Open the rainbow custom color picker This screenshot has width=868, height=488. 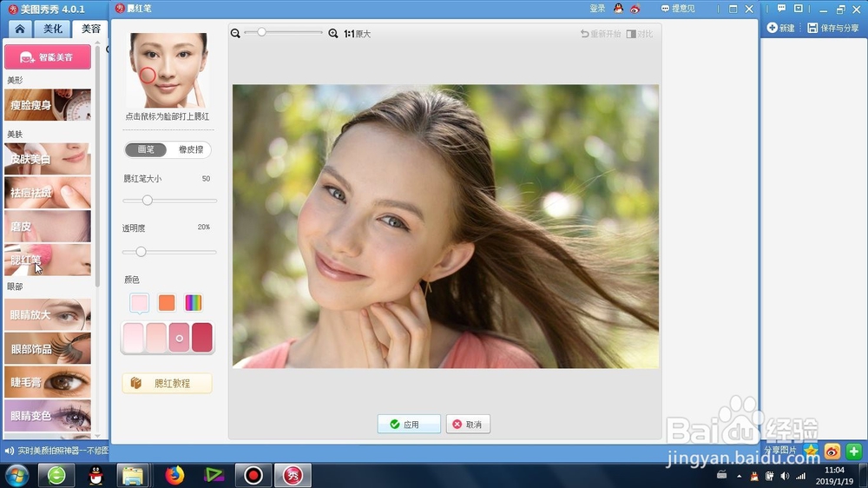[x=194, y=302]
